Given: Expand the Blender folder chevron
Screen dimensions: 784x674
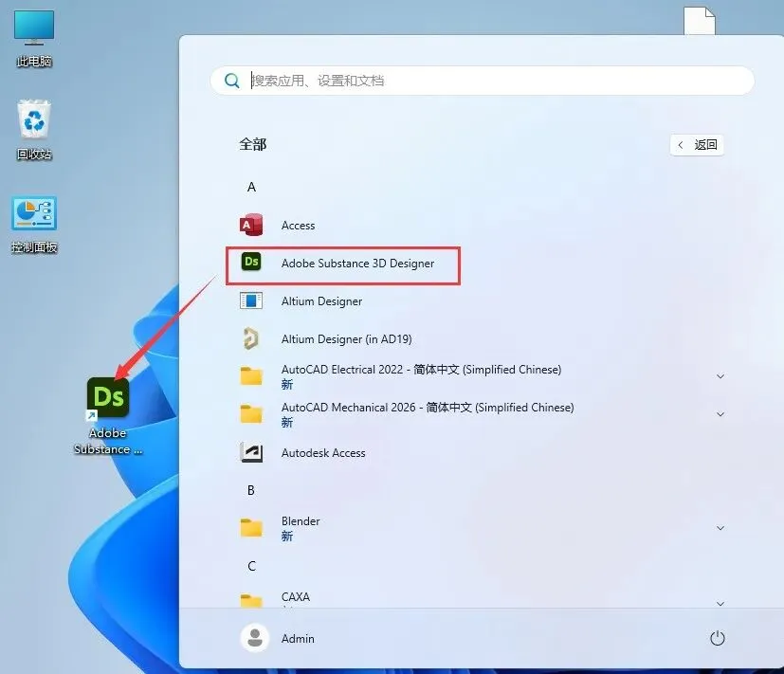Looking at the screenshot, I should click(x=720, y=528).
